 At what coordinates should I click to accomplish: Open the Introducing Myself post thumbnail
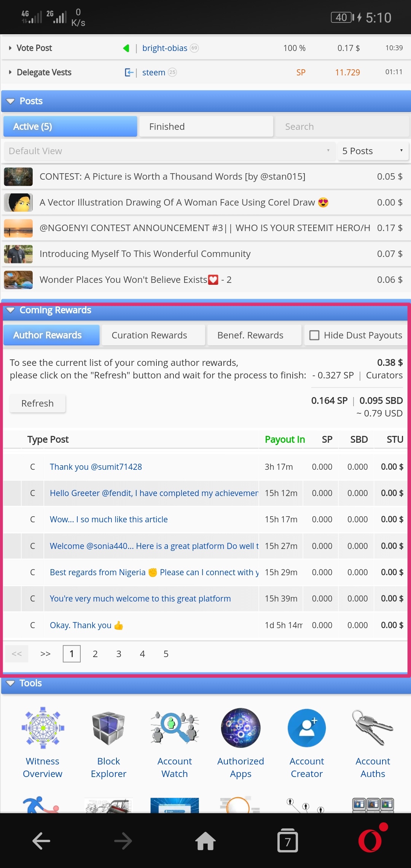[x=18, y=254]
